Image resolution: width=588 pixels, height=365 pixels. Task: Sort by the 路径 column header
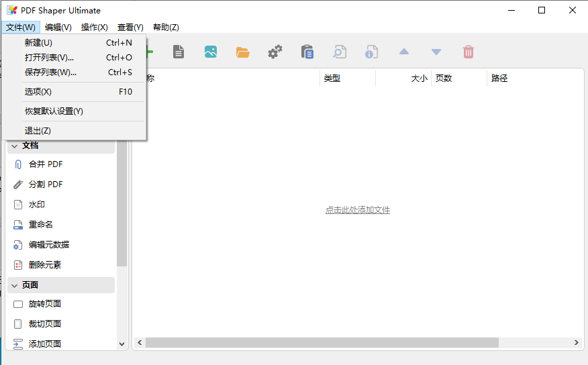pyautogui.click(x=535, y=79)
